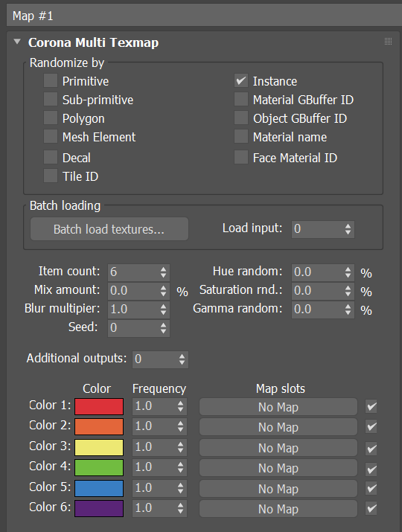Screen dimensions: 402x532
Task: Click the Item count spinner arrows
Action: point(163,272)
